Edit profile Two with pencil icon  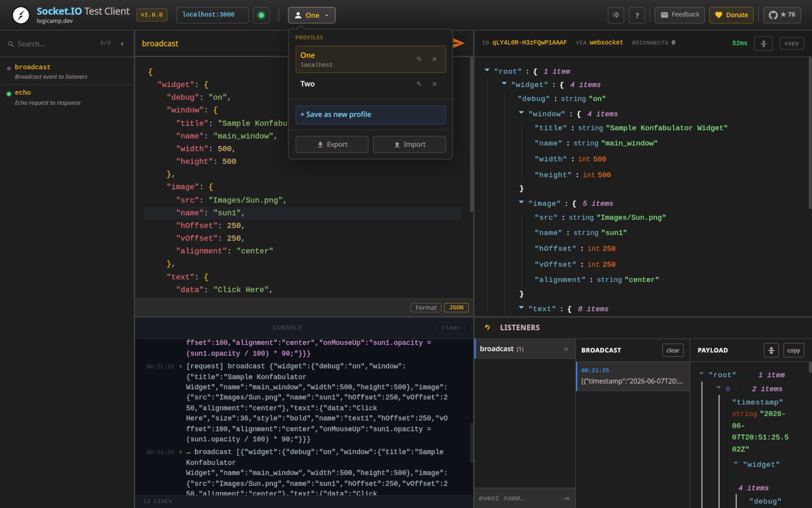coord(419,84)
